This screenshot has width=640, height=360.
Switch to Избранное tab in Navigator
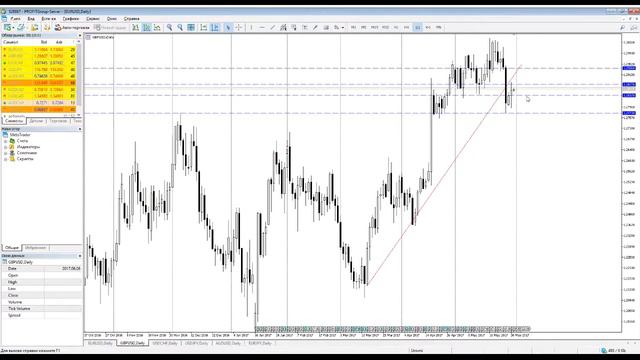[36, 248]
